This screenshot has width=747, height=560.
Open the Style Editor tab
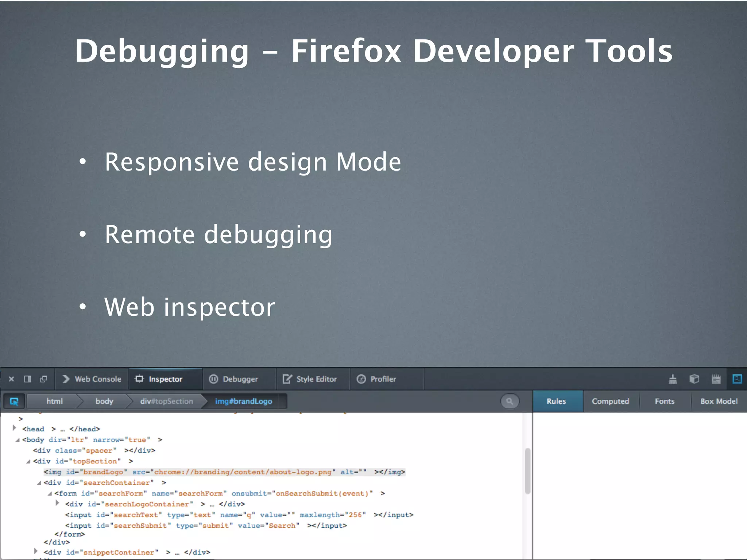coord(313,379)
